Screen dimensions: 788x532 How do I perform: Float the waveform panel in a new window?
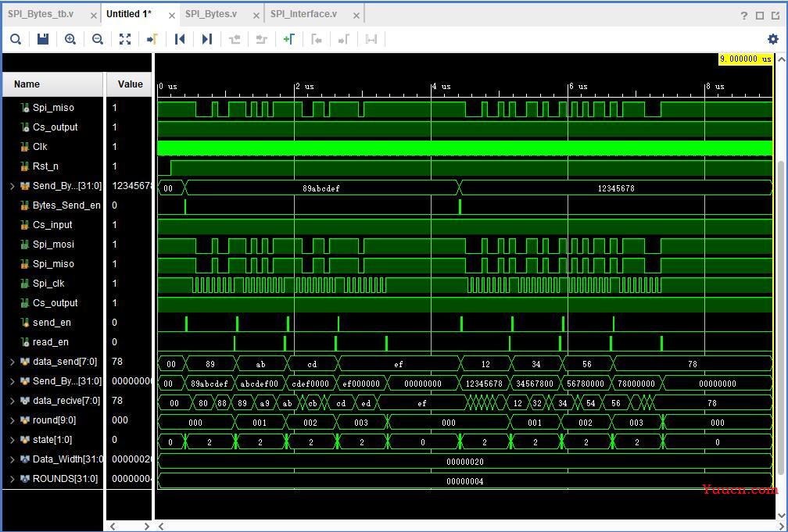tap(775, 16)
